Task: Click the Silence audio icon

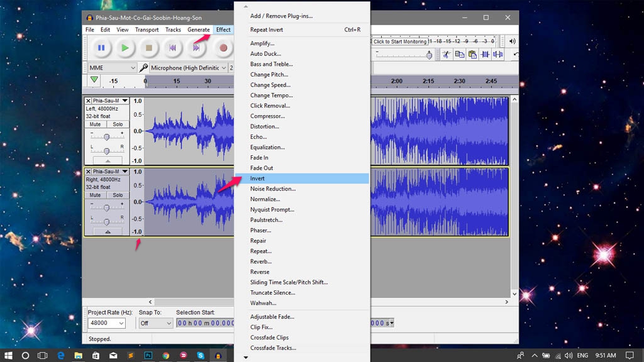Action: (498, 55)
